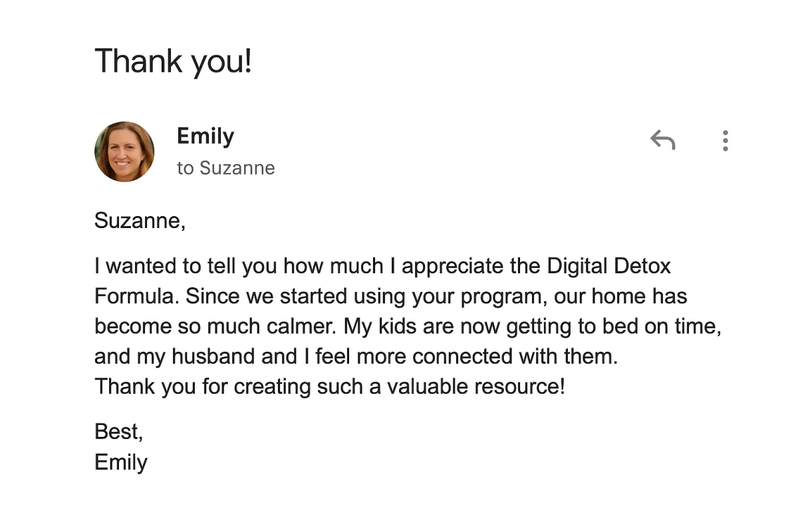Screen dimensions: 798x532
Task: Click the greeting "Suzanne," in the email body
Action: click(x=140, y=220)
